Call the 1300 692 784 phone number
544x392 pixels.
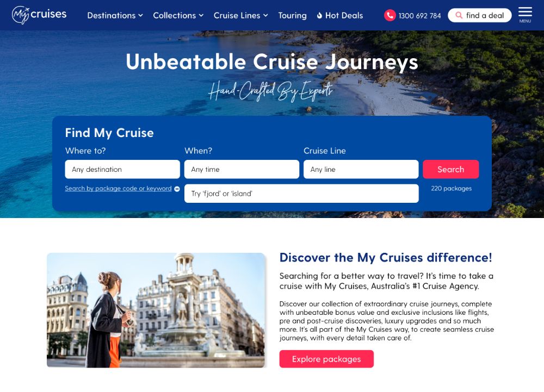419,16
